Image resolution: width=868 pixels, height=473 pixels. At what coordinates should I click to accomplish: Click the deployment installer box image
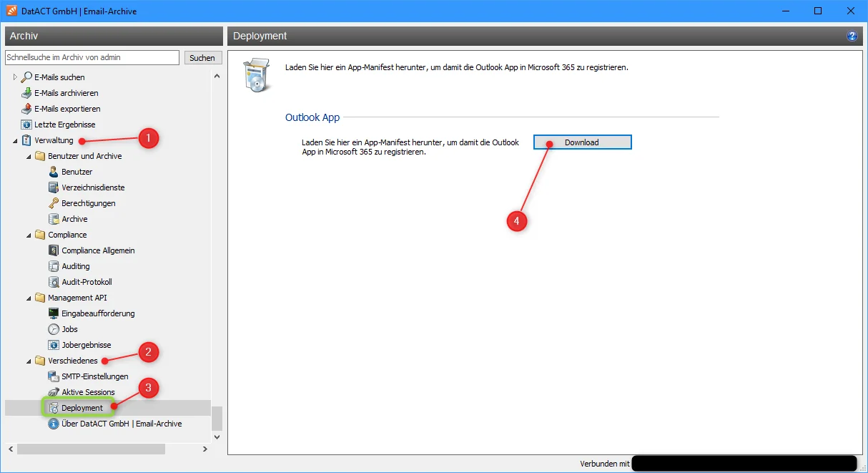[x=256, y=75]
